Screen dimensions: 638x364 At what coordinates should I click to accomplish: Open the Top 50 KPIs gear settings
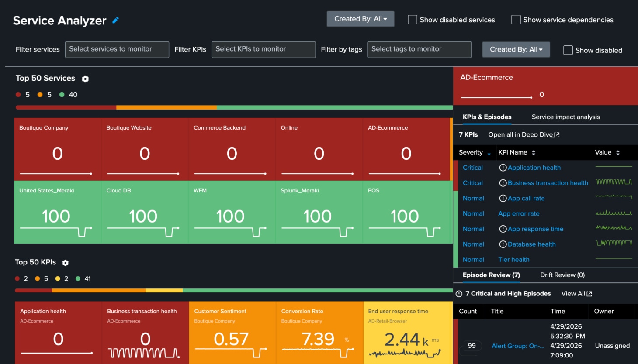coord(66,263)
